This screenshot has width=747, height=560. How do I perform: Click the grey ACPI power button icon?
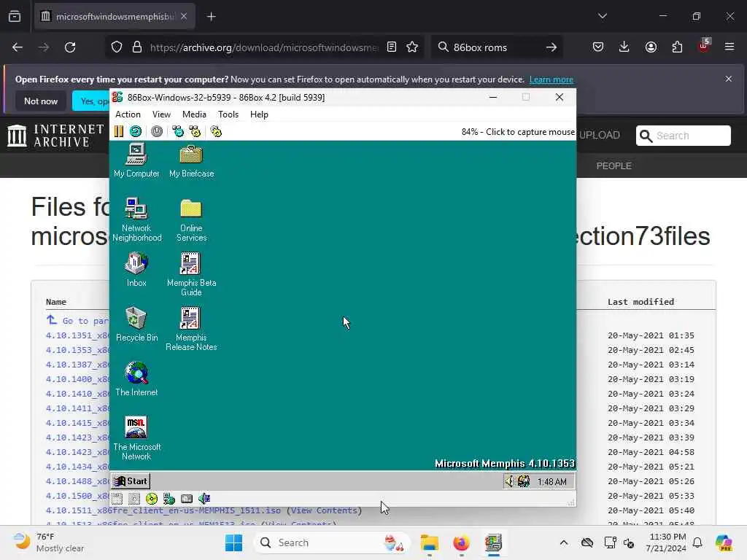(157, 131)
